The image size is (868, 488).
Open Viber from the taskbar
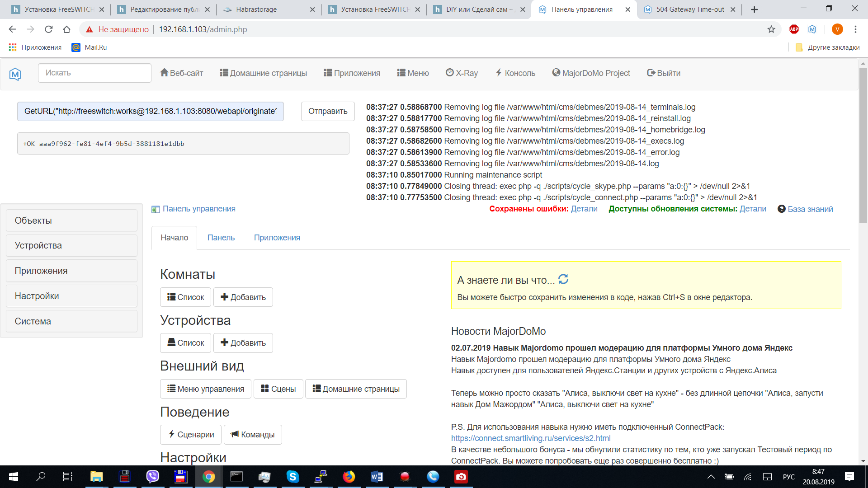(x=152, y=477)
